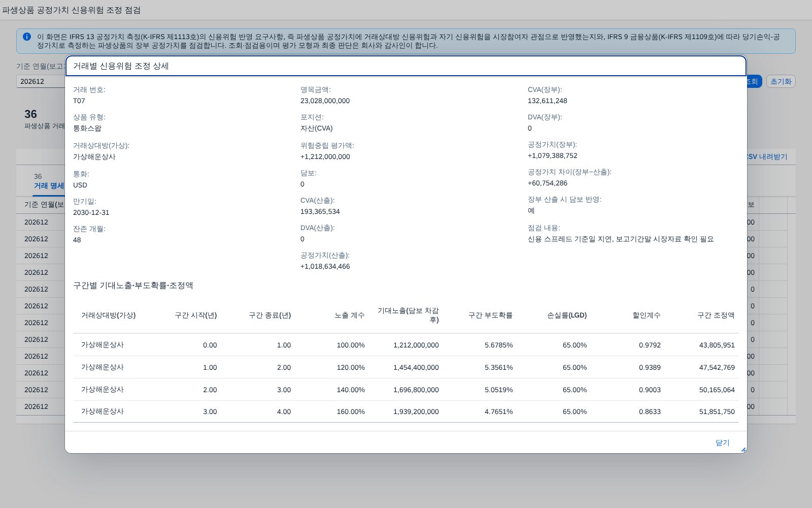Viewport: 812px width, 508px height.
Task: Click the blue information icon in the notice banner
Action: click(x=27, y=37)
